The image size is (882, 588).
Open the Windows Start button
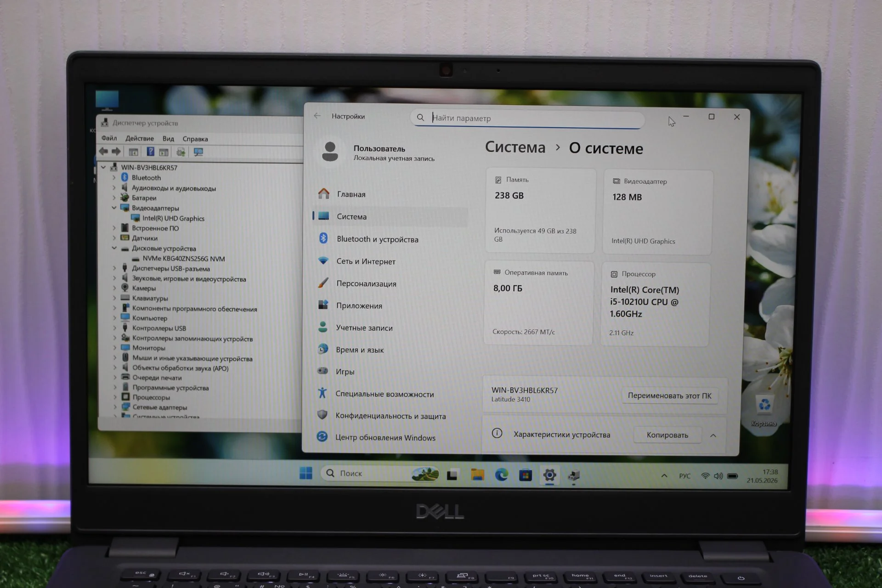coord(306,473)
